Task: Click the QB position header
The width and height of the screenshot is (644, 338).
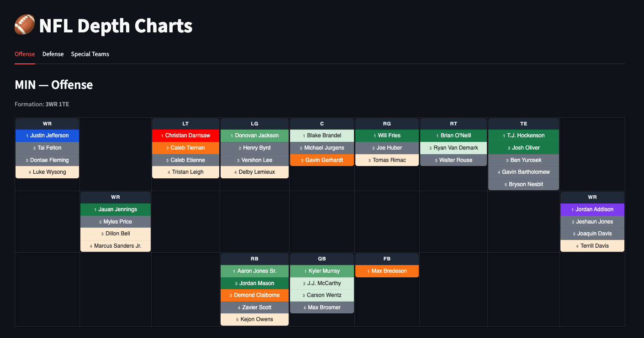Action: (322, 259)
